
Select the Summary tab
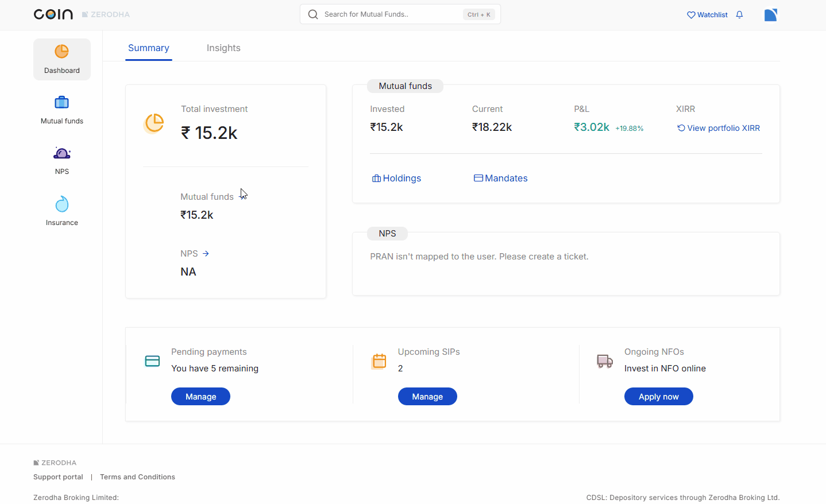[x=148, y=48]
